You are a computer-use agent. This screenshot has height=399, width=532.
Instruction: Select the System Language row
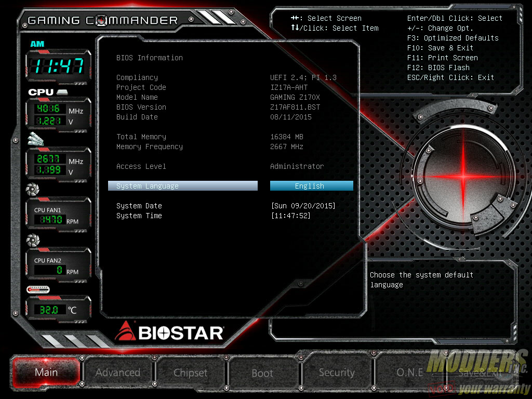(183, 186)
